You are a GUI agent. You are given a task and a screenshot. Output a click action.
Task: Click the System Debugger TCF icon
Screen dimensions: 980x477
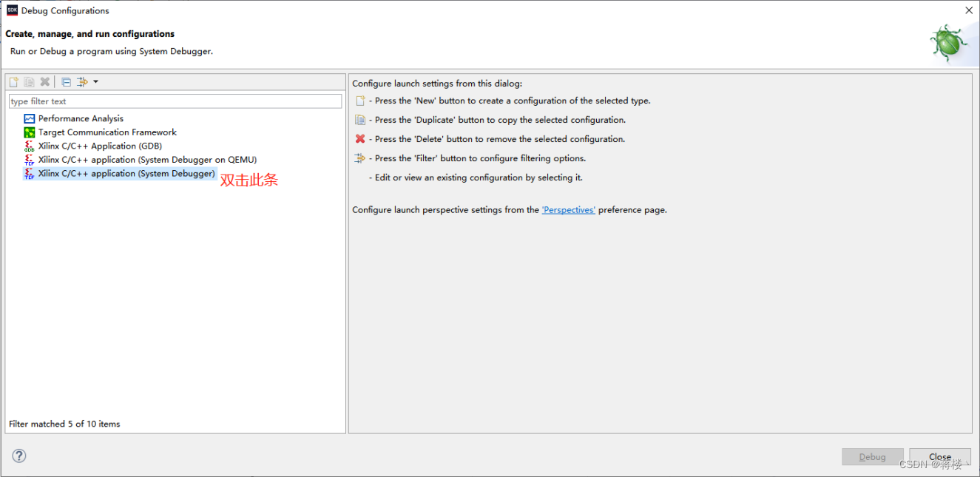point(30,174)
